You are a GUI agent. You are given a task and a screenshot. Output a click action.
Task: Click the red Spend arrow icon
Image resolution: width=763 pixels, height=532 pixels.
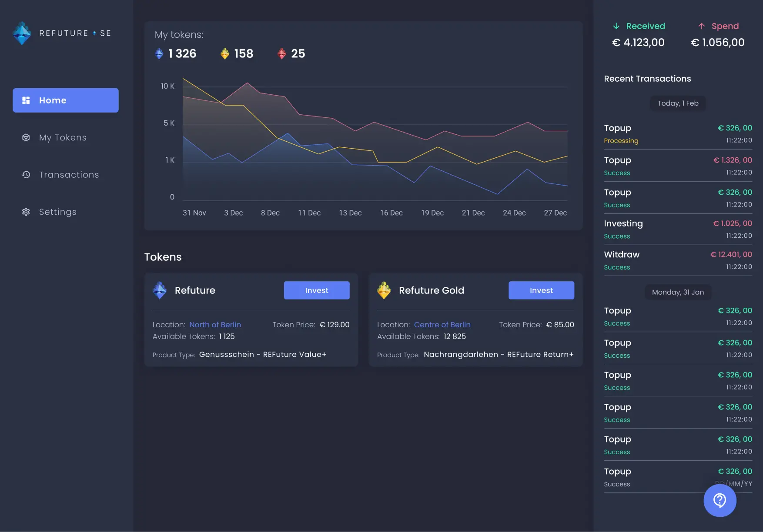702,26
